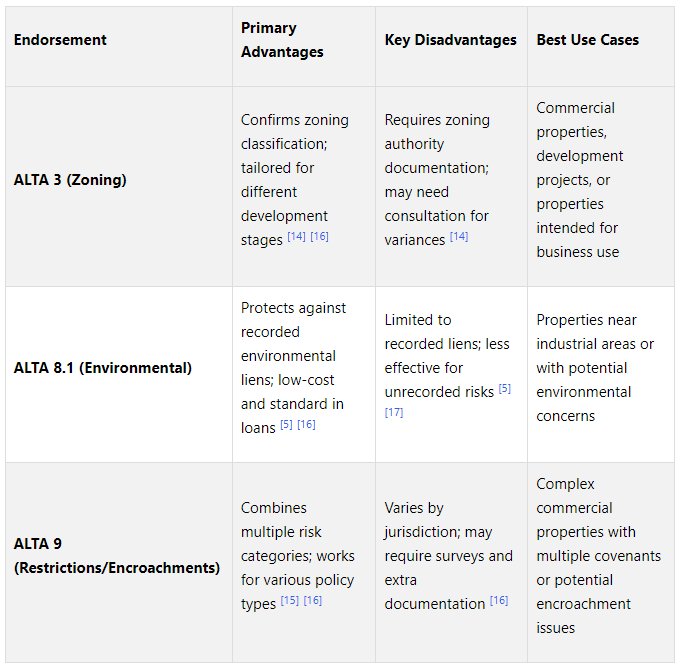Click the ALTA 3 (Zoning) row label

tap(70, 180)
